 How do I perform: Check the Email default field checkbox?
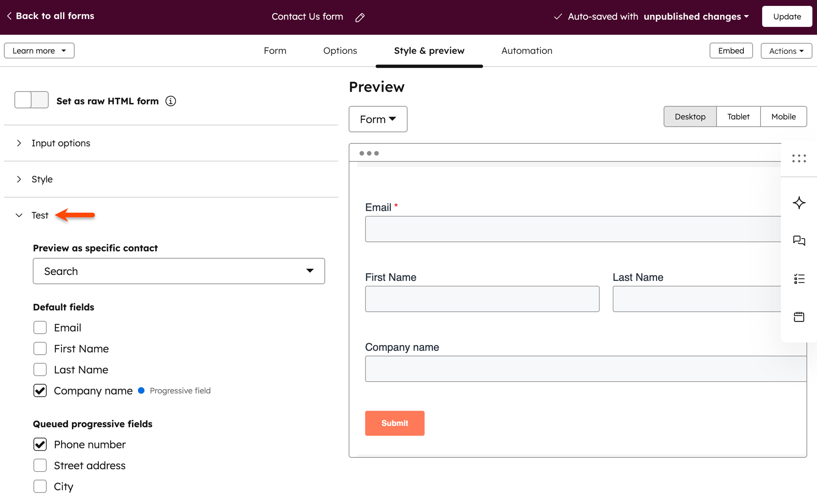(40, 327)
